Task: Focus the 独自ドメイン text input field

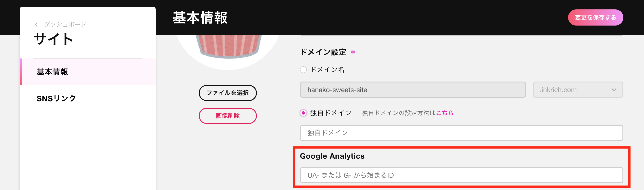Action: point(461,133)
